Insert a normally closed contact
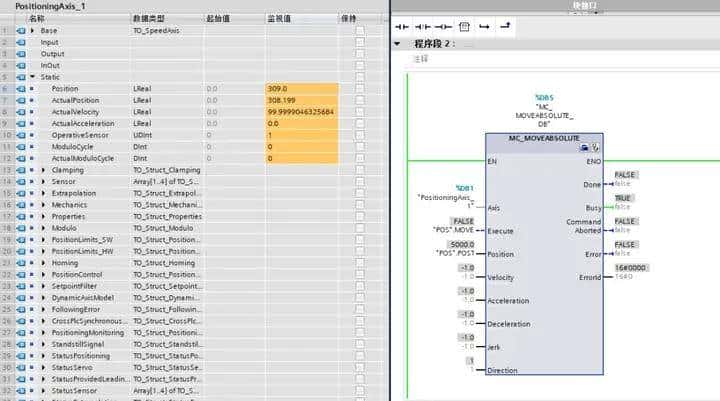Screen dimensions: 720x401 [x=422, y=27]
